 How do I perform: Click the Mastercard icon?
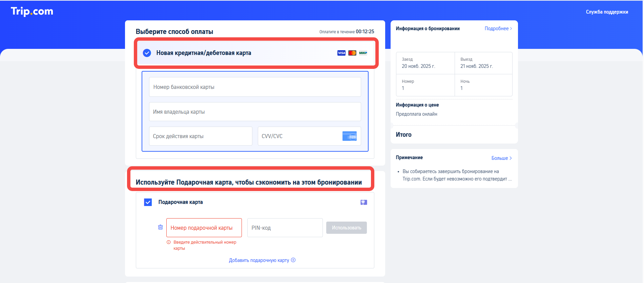352,53
